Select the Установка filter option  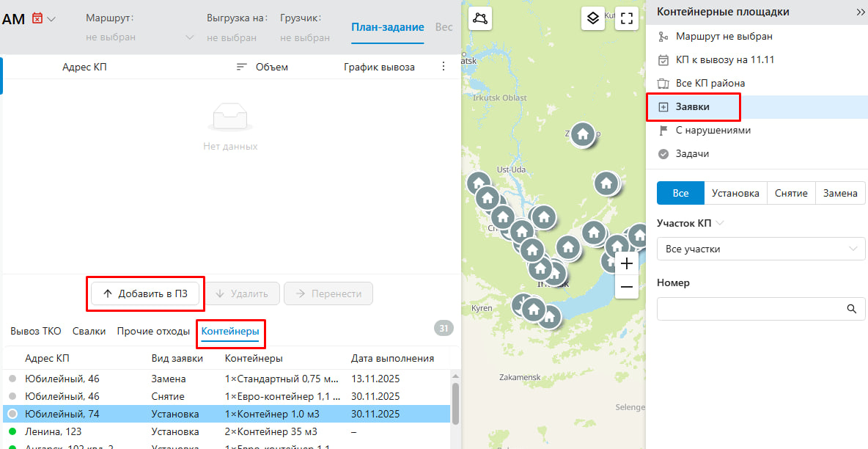point(735,193)
